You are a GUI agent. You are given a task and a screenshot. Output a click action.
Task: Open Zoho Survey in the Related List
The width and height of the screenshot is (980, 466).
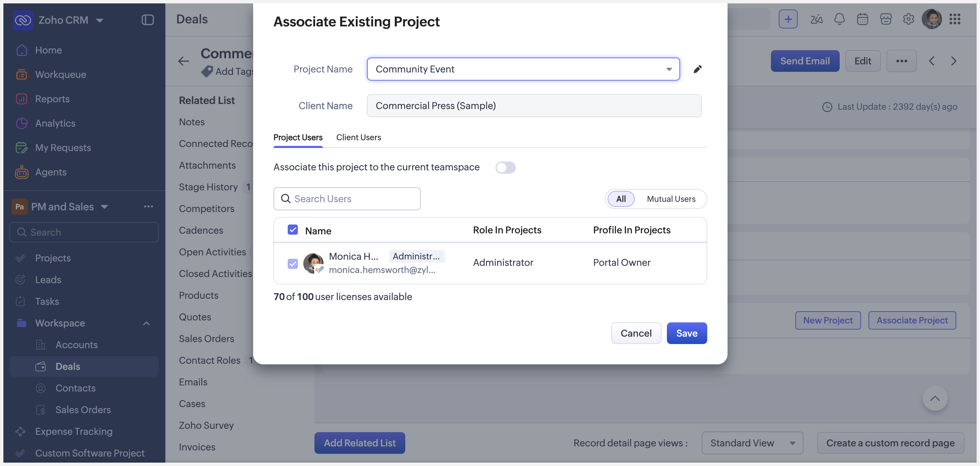click(x=206, y=425)
